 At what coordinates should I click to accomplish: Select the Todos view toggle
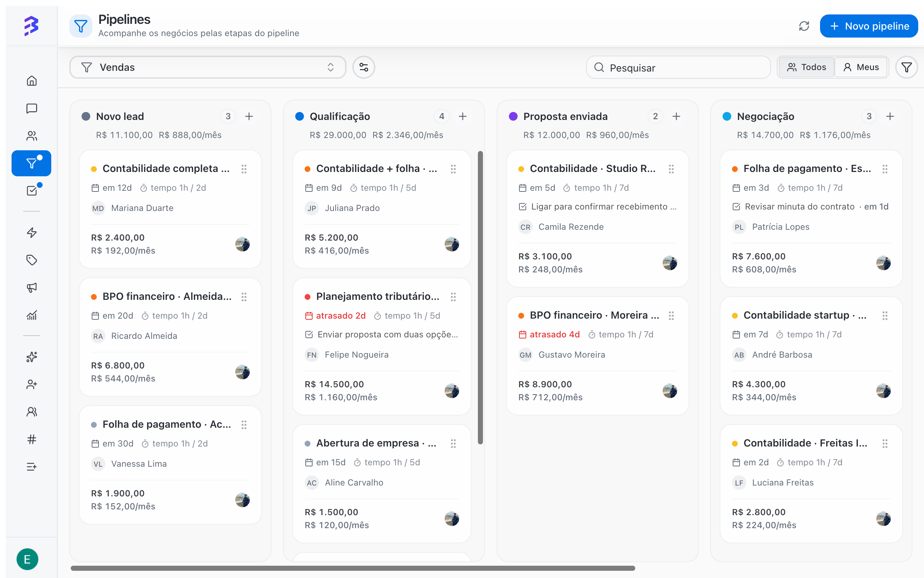click(x=806, y=67)
